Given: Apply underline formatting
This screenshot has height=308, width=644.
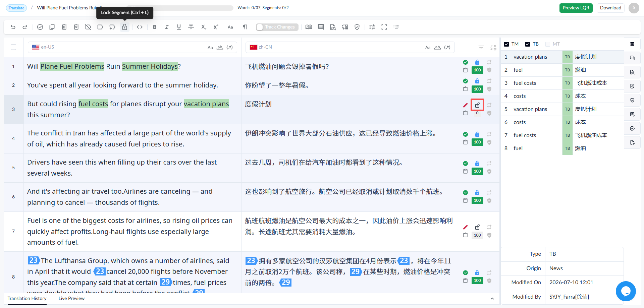Looking at the screenshot, I should pos(179,27).
